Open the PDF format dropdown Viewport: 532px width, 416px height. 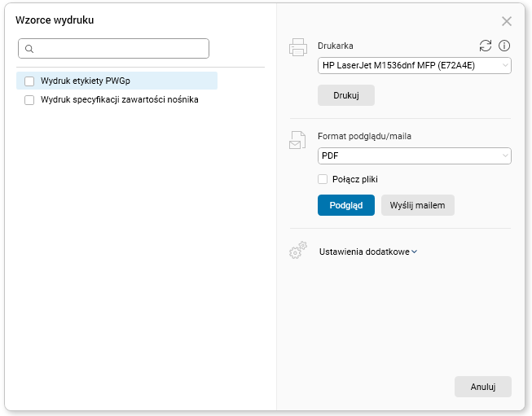(x=414, y=155)
